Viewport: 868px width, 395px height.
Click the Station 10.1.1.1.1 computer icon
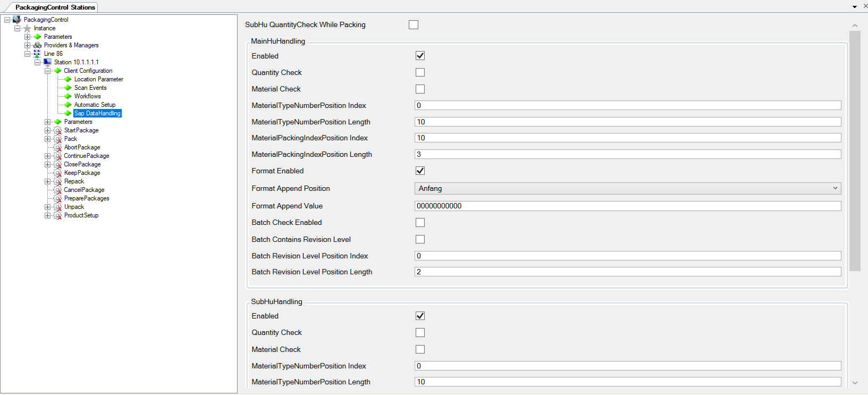(x=47, y=62)
